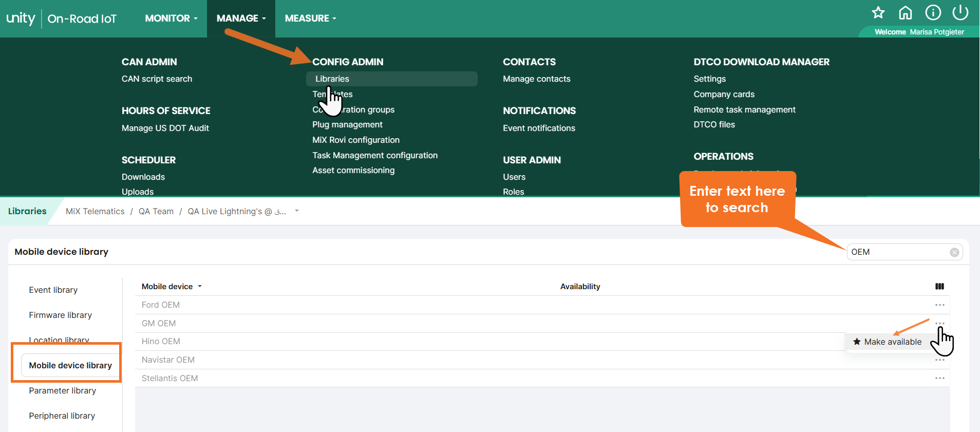Image resolution: width=980 pixels, height=432 pixels.
Task: Switch to Location library
Action: (x=59, y=340)
